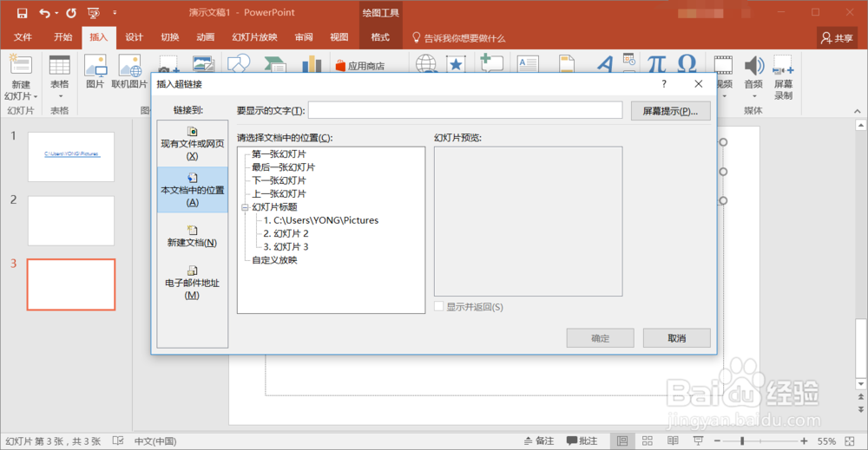Screen dimensions: 868x450
Task: Toggle the 显示并返回 checkbox
Action: (x=439, y=306)
